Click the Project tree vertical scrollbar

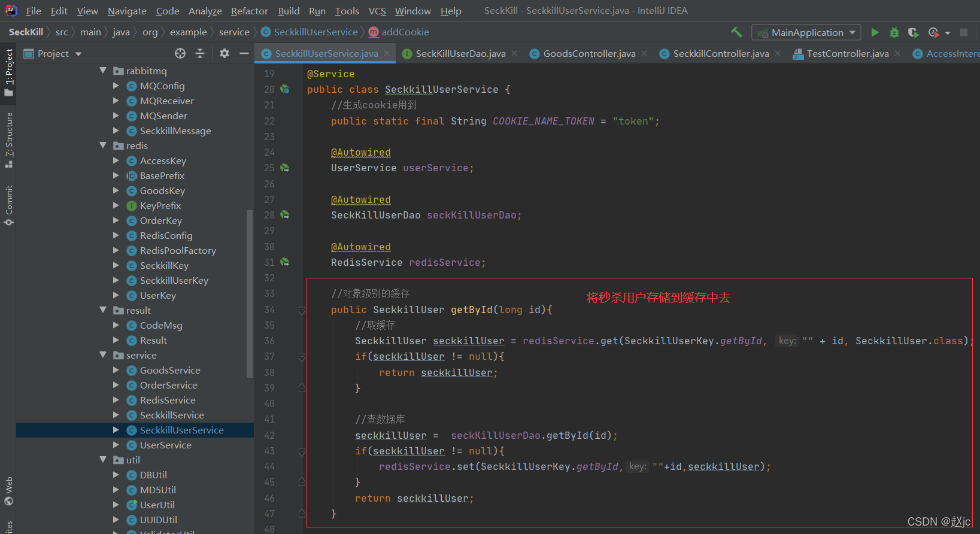[x=250, y=293]
